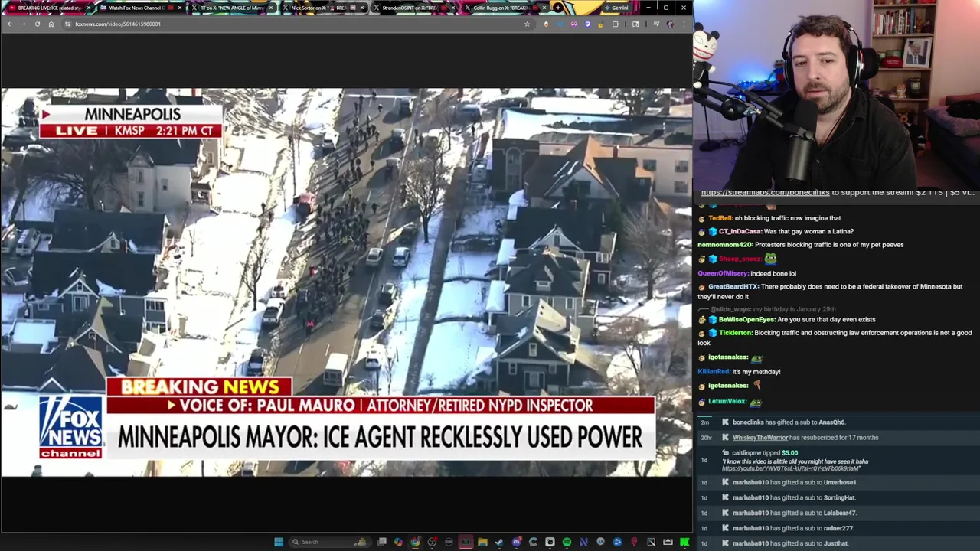The image size is (980, 551).
Task: Open Discord from the taskbar
Action: [x=516, y=542]
